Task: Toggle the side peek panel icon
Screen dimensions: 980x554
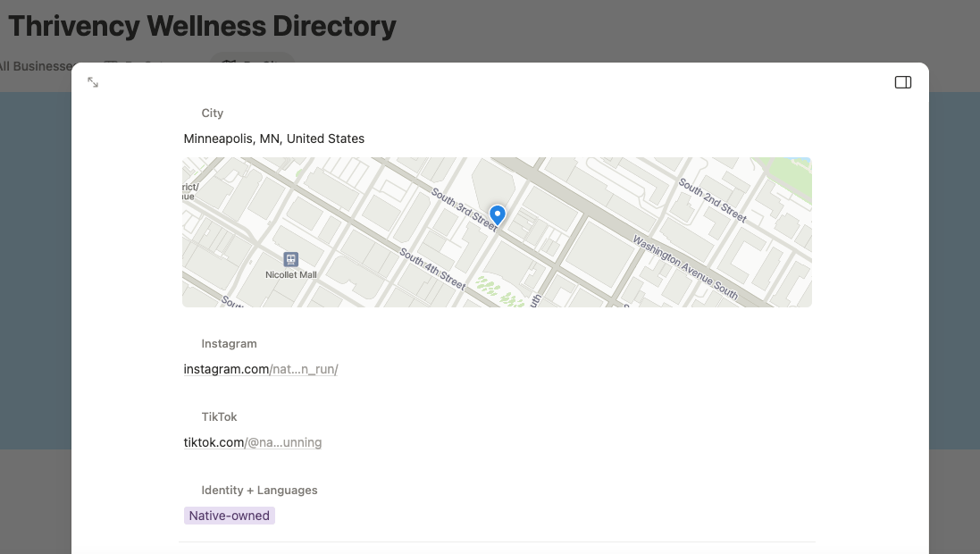Action: tap(903, 82)
